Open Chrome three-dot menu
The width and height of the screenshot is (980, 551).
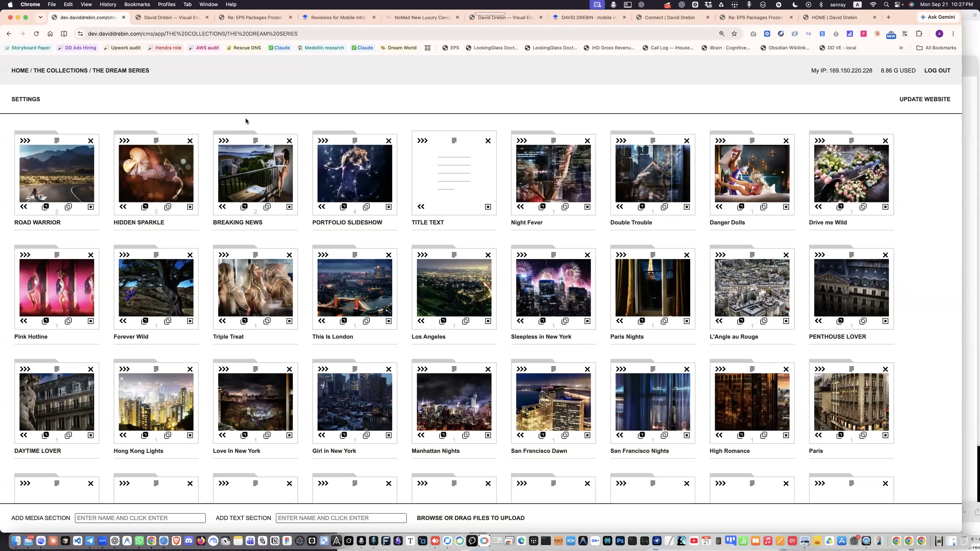tap(953, 34)
